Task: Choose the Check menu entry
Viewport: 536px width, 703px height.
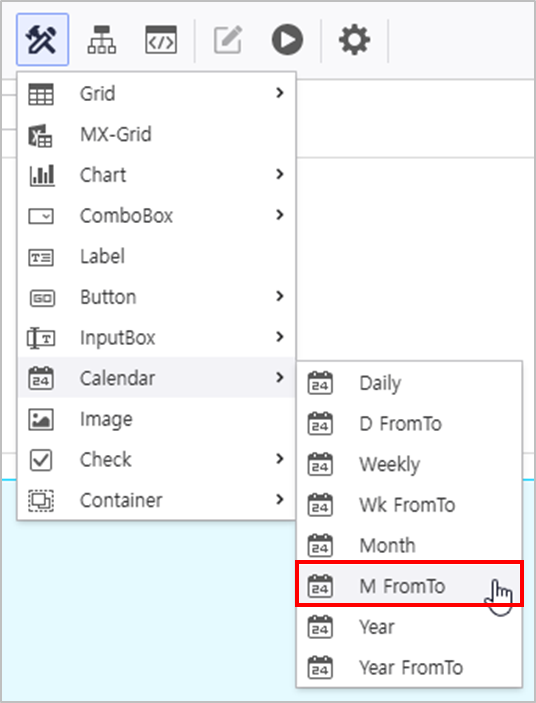Action: pyautogui.click(x=156, y=460)
